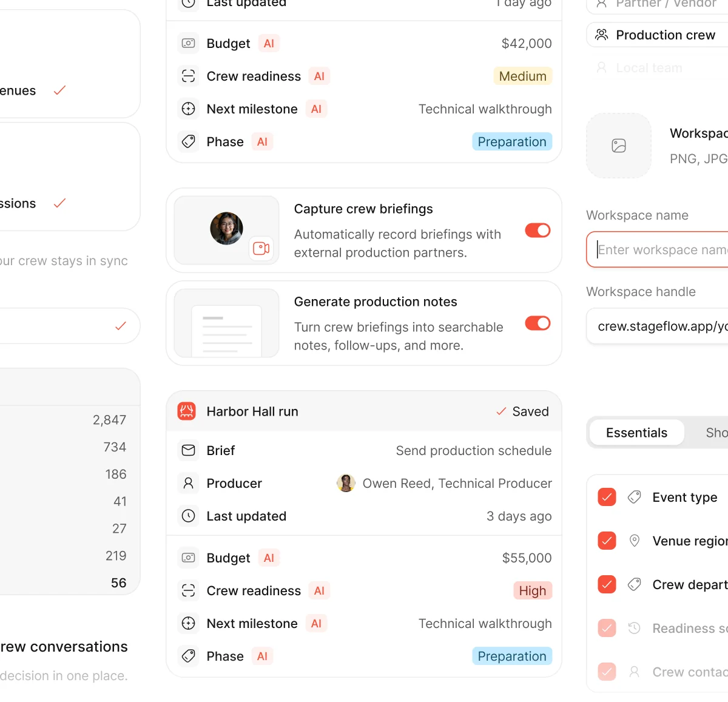The height and width of the screenshot is (702, 728).
Task: Uncheck the Venue region checkbox
Action: point(607,541)
